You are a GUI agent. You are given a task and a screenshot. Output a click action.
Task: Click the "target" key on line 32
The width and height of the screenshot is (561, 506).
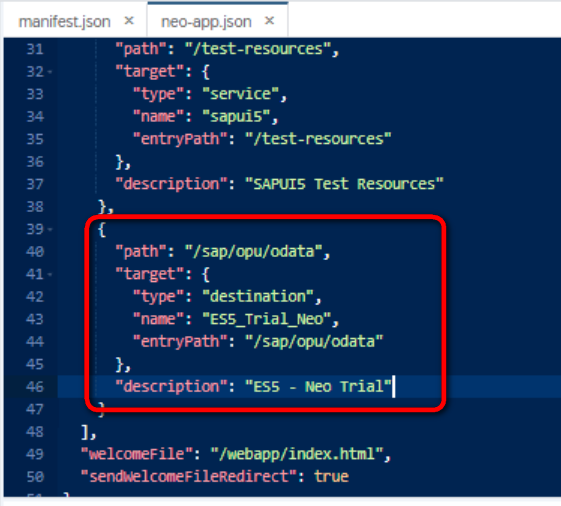coord(150,72)
